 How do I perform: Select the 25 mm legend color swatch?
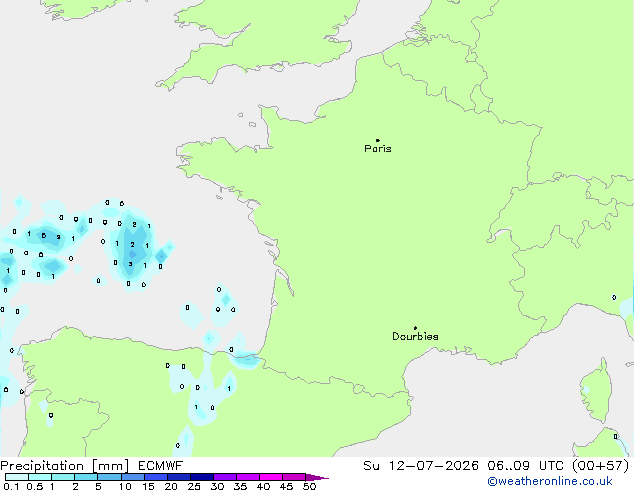(201, 477)
